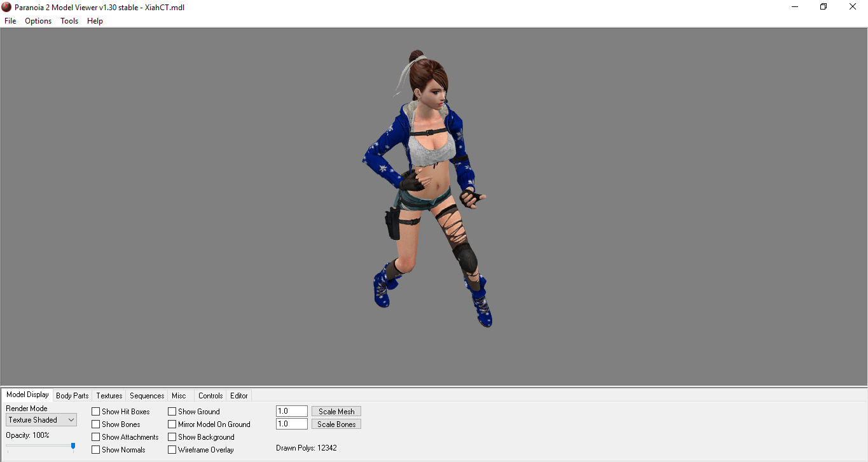This screenshot has width=868, height=462.
Task: Minimize the Model Viewer window
Action: [795, 7]
